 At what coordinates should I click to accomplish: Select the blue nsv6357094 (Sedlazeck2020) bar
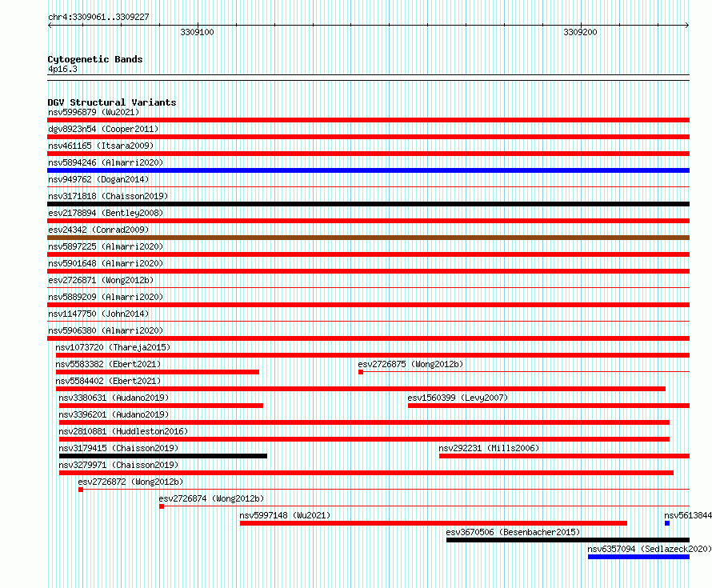pos(639,557)
